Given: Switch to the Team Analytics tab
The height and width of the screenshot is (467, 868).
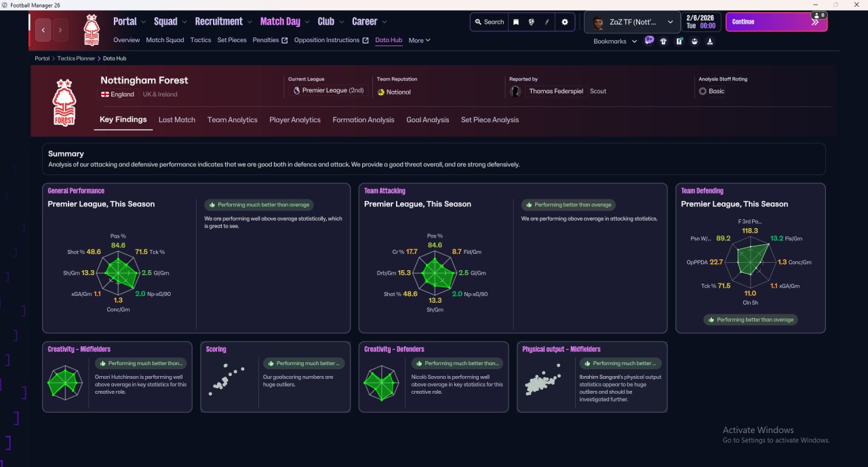Looking at the screenshot, I should tap(233, 119).
